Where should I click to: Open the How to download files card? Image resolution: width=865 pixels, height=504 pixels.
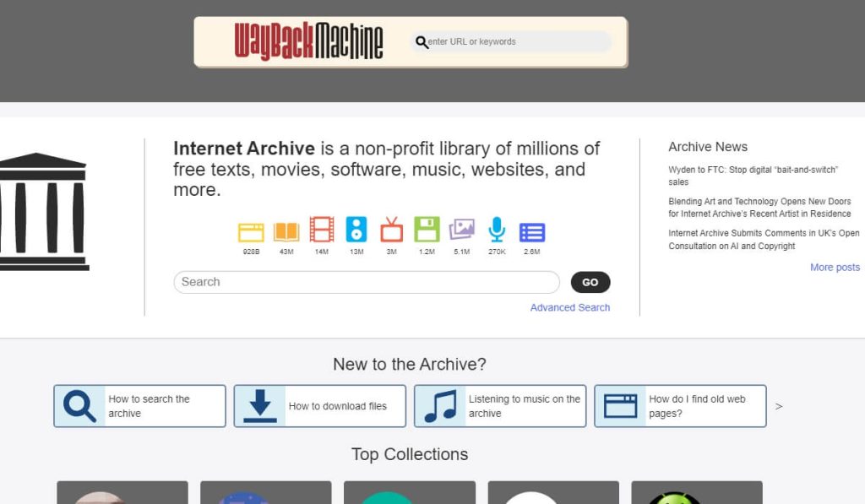[320, 406]
